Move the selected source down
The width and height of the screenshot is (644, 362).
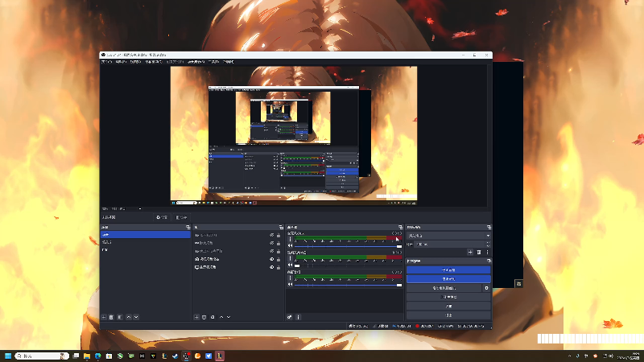(x=229, y=317)
